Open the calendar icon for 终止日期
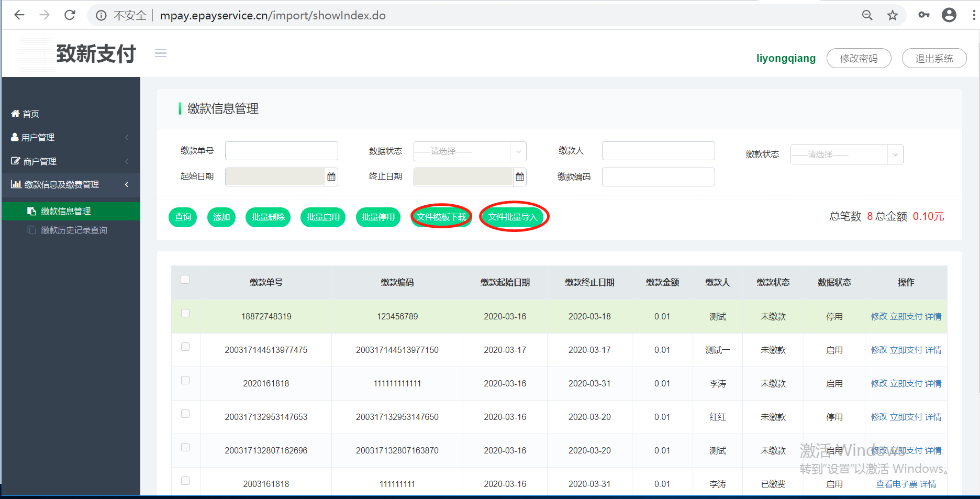 tap(520, 177)
